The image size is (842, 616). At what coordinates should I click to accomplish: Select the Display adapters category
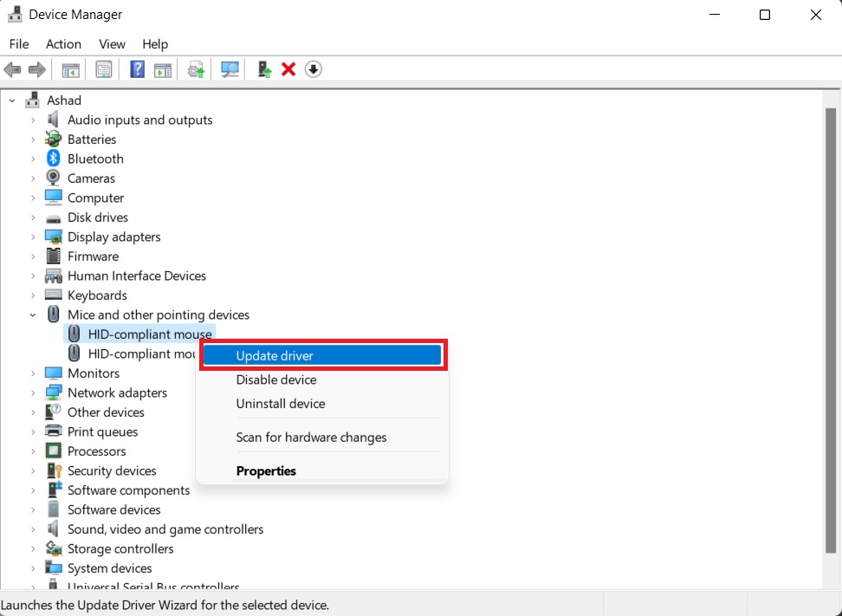pyautogui.click(x=113, y=237)
